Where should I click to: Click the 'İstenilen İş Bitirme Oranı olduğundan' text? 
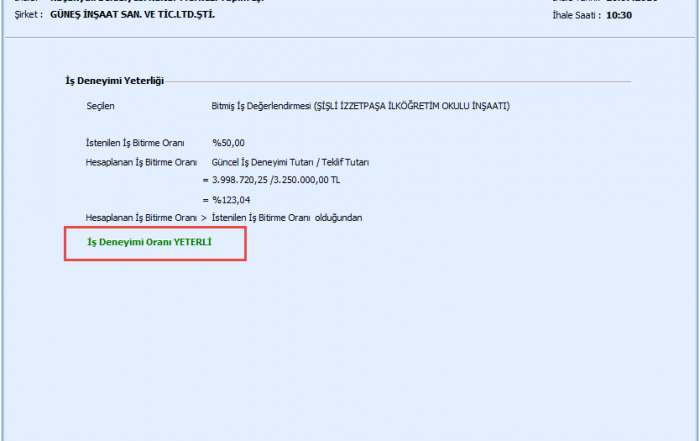pos(287,217)
